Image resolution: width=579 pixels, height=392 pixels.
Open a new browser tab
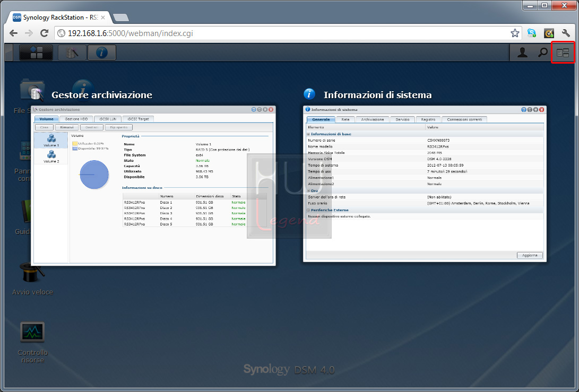pos(121,18)
